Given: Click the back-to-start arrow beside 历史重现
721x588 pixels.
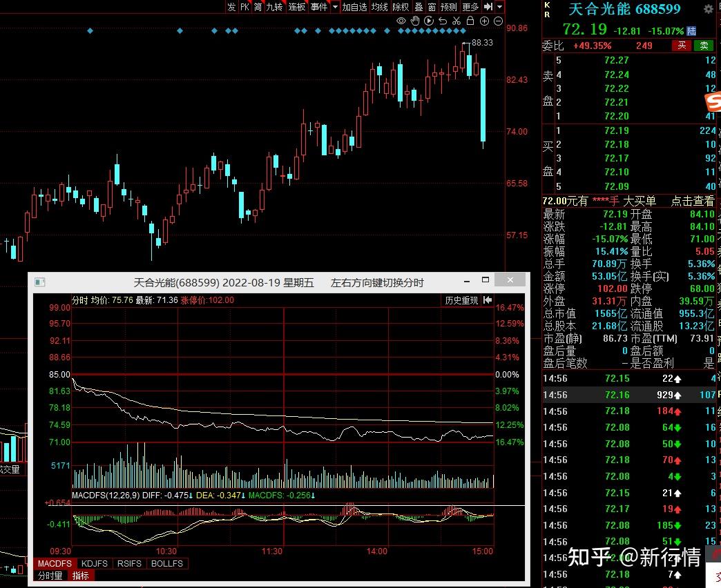Looking at the screenshot, I should tap(488, 300).
